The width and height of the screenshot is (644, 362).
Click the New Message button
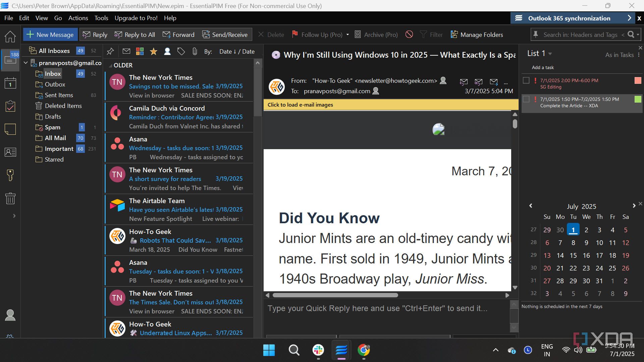click(x=50, y=35)
